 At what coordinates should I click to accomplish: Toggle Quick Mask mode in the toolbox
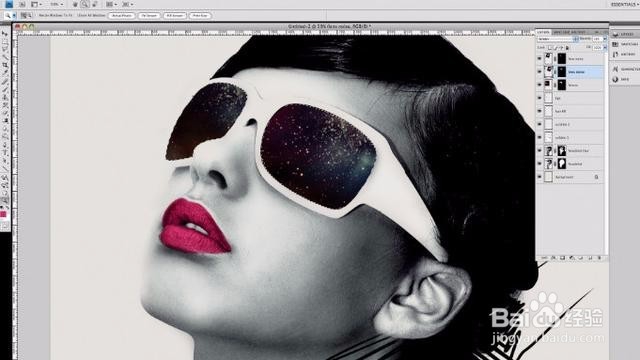[5, 226]
